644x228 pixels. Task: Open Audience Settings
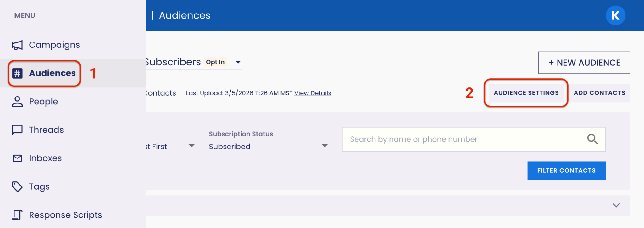pyautogui.click(x=526, y=93)
